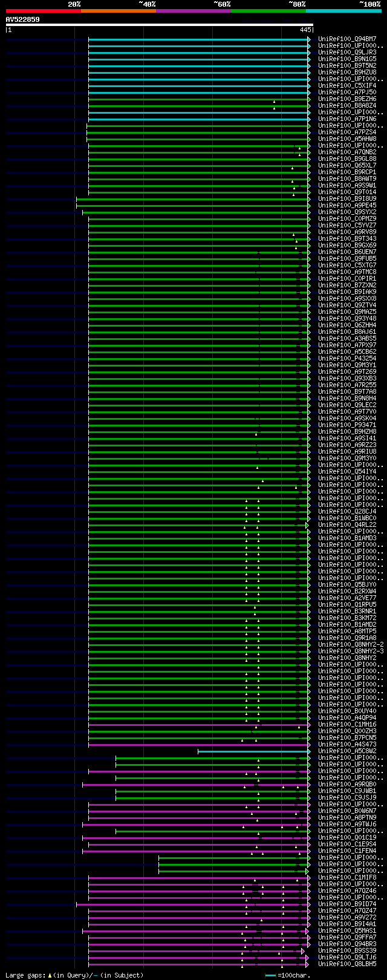This screenshot has width=387, height=980.
Task: Select label UniRef100_B9T343
Action: [347, 239]
